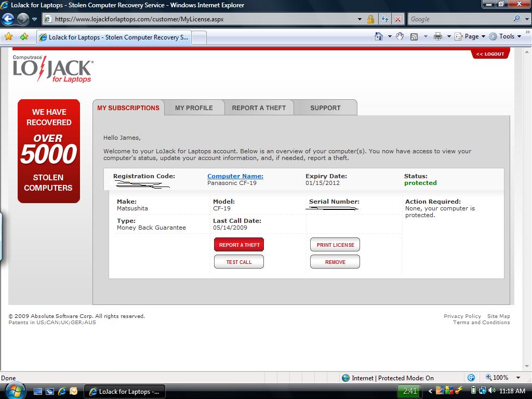Viewport: 532px width, 399px height.
Task: Click the address bar URL field
Action: [x=200, y=19]
